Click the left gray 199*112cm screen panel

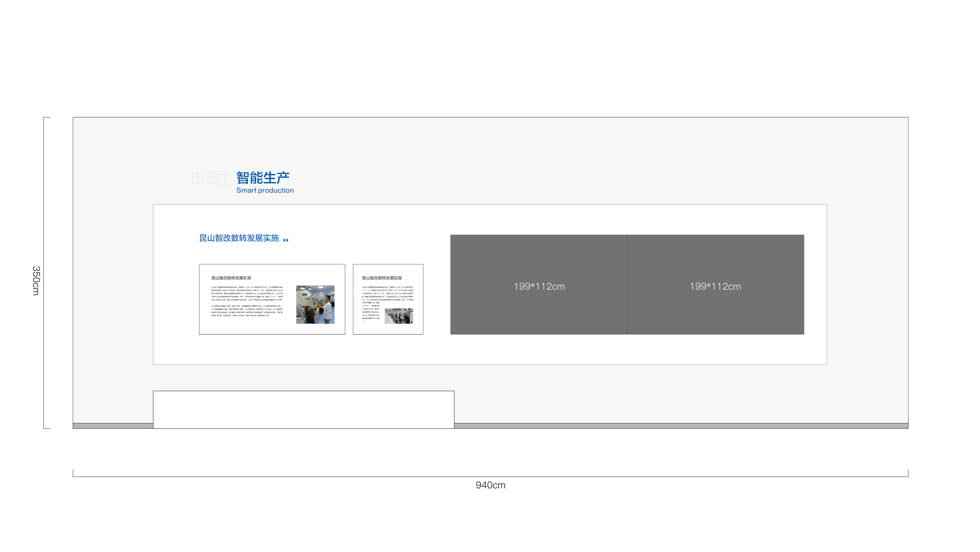(539, 285)
